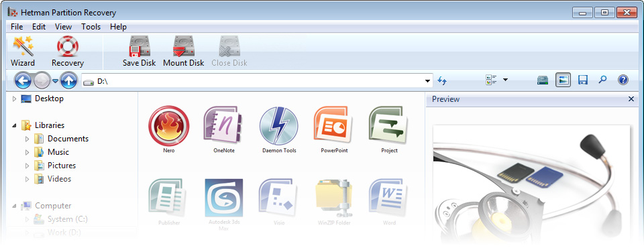Select System (C:) drive in tree
This screenshot has width=644, height=252.
(67, 219)
